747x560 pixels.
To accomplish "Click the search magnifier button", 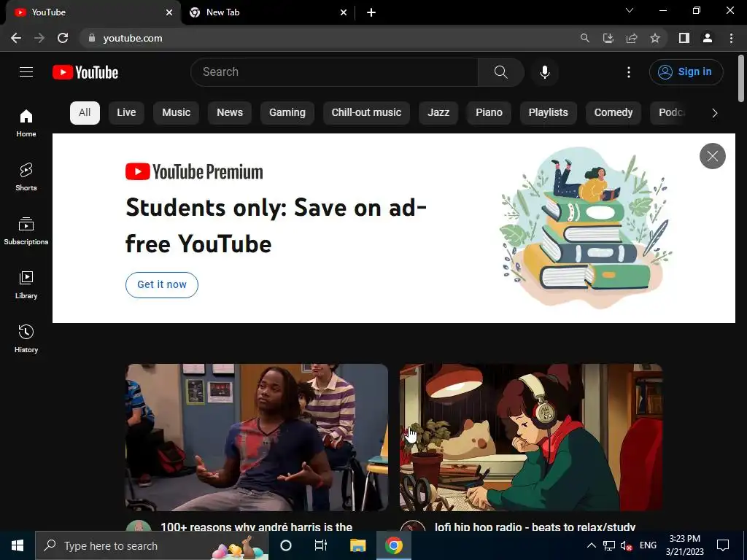I will point(500,72).
